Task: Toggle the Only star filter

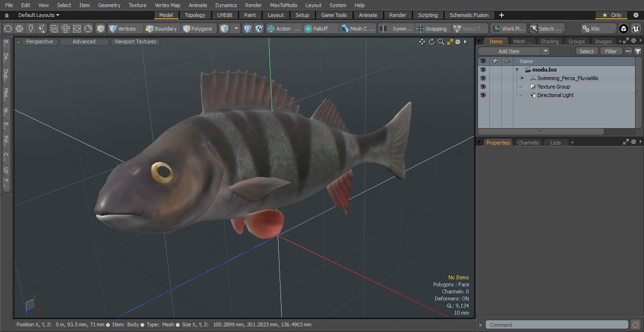Action: tap(612, 15)
